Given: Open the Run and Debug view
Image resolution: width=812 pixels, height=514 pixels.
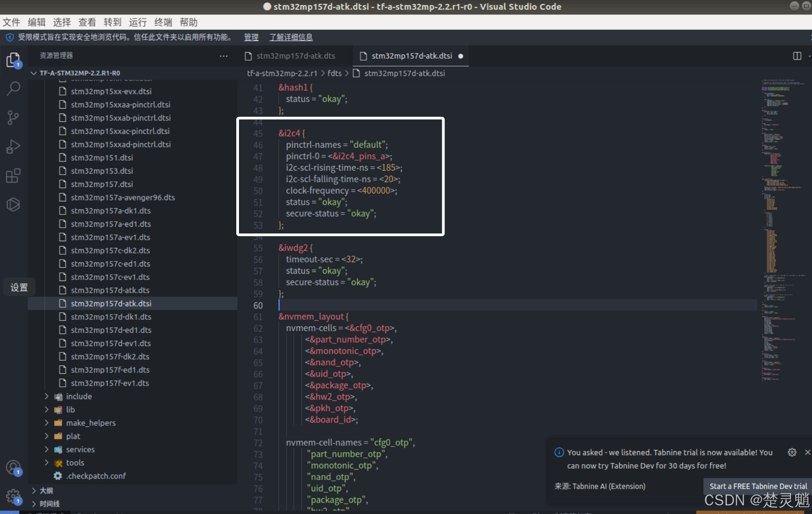Looking at the screenshot, I should point(13,147).
